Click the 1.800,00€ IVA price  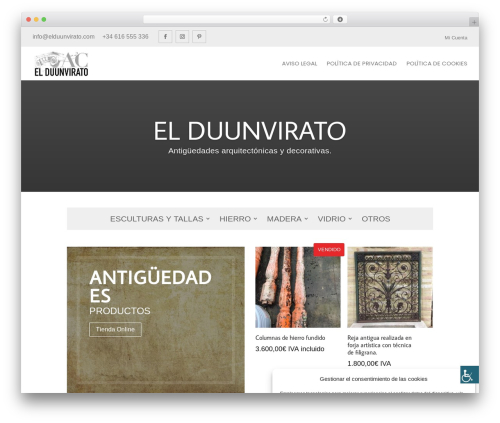tap(369, 363)
